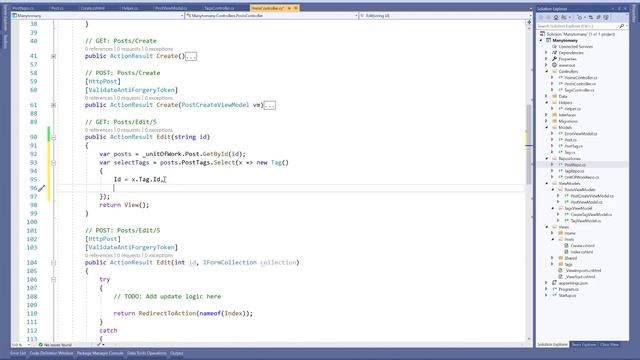This screenshot has width=640, height=360.
Task: Open the Edit(string id) member dropdown
Action: (x=445, y=16)
